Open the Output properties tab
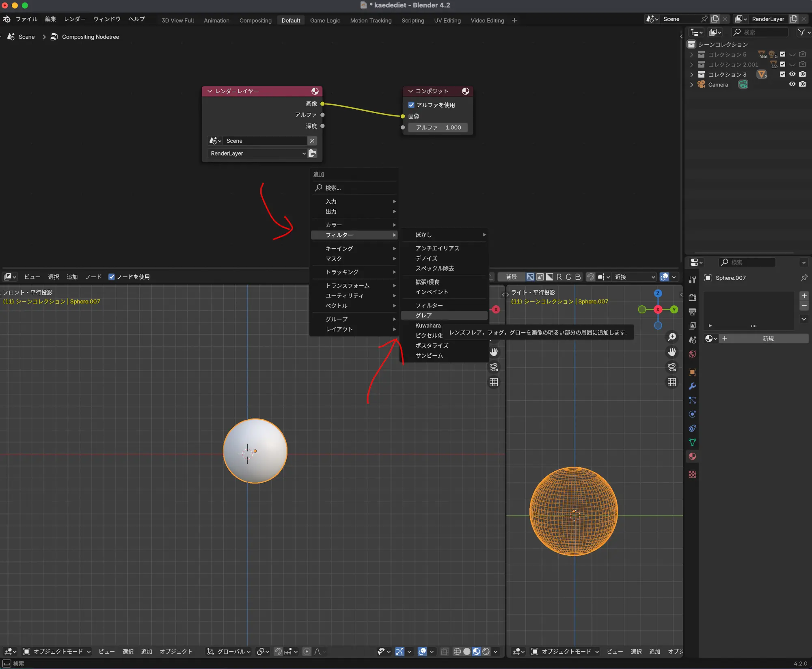The image size is (812, 669). [692, 312]
